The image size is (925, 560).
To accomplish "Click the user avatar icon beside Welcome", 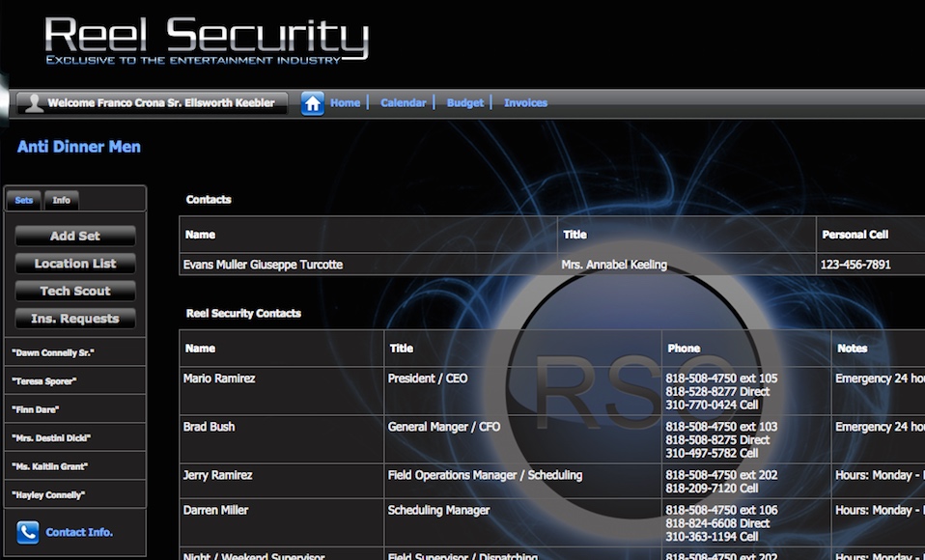I will 34,103.
